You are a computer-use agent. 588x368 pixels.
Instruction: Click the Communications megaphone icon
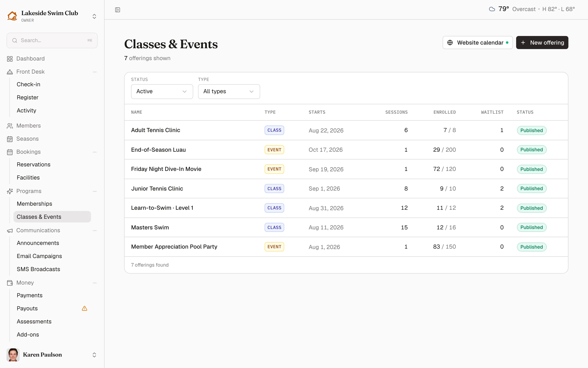pyautogui.click(x=10, y=230)
